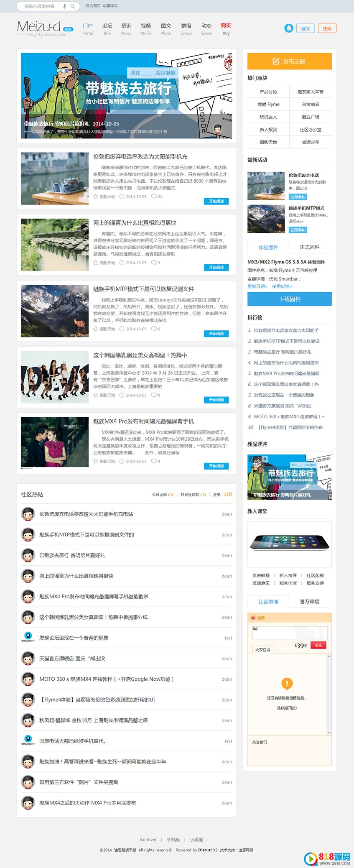Click the blue 下载固件 button
The width and height of the screenshot is (354, 868).
coord(290,299)
